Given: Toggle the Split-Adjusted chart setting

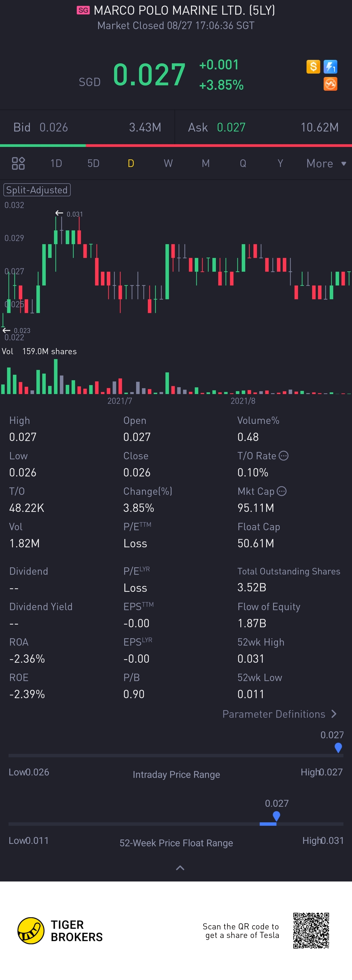Looking at the screenshot, I should coord(37,190).
